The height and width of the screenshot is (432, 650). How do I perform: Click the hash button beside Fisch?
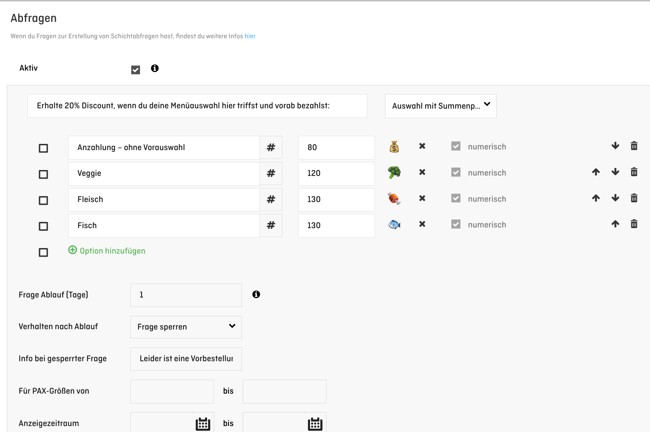click(x=271, y=226)
